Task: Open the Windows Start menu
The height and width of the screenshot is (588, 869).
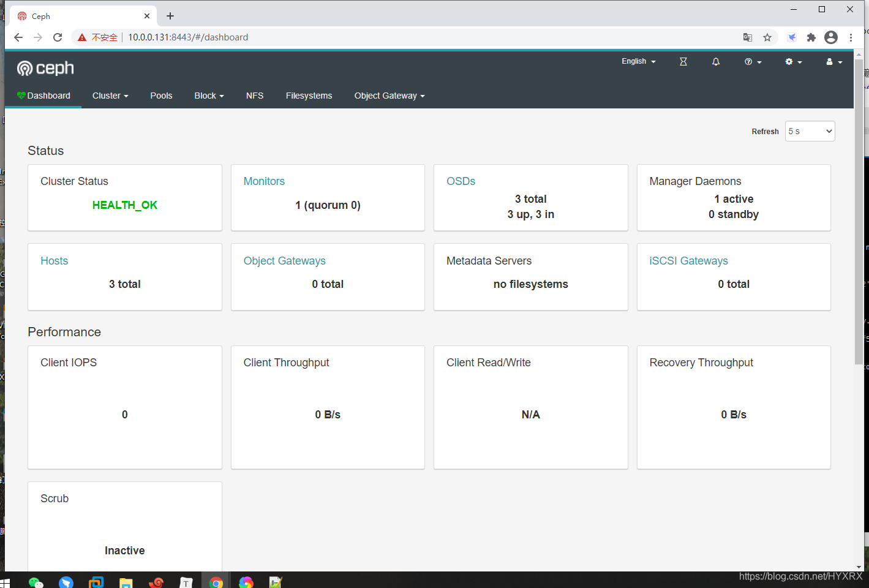Action: [5, 583]
